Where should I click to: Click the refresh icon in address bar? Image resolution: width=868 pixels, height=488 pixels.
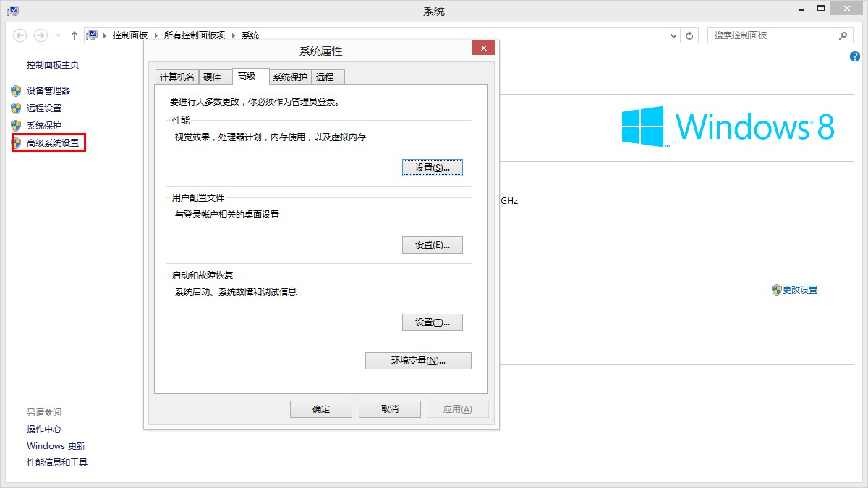pyautogui.click(x=690, y=35)
